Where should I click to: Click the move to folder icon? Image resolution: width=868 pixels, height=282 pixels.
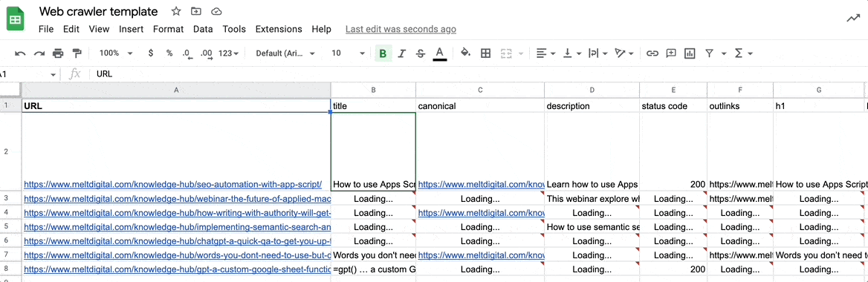click(196, 11)
